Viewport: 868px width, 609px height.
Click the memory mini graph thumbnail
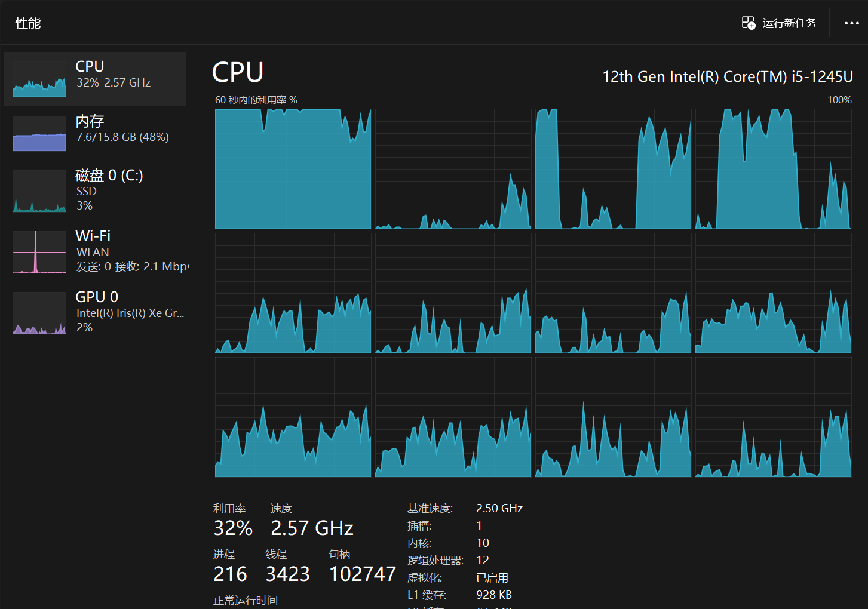click(39, 133)
